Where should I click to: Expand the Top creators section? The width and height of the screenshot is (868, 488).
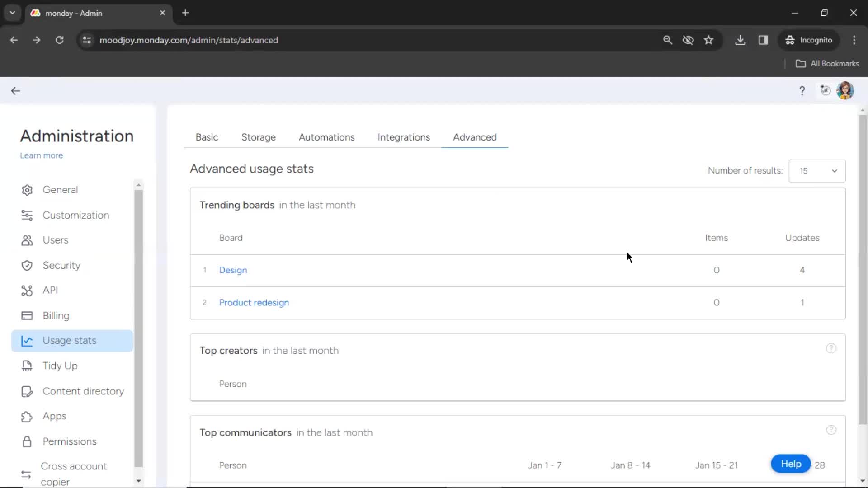pos(228,350)
